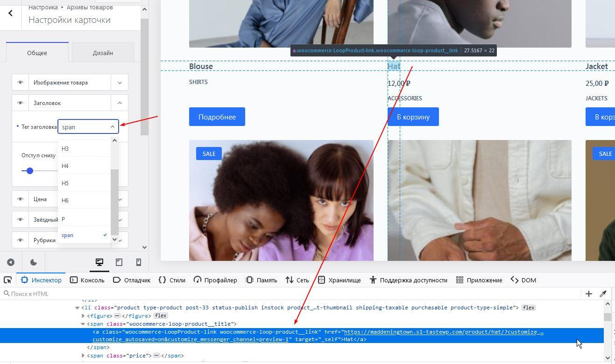Switch preview to desktop device
Screen dimensions: 615x364
pos(99,262)
